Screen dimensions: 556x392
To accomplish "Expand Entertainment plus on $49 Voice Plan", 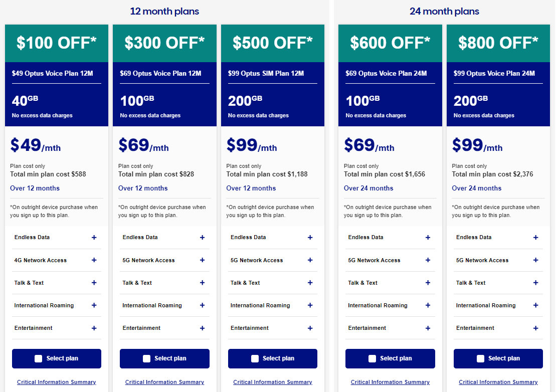I will click(94, 328).
